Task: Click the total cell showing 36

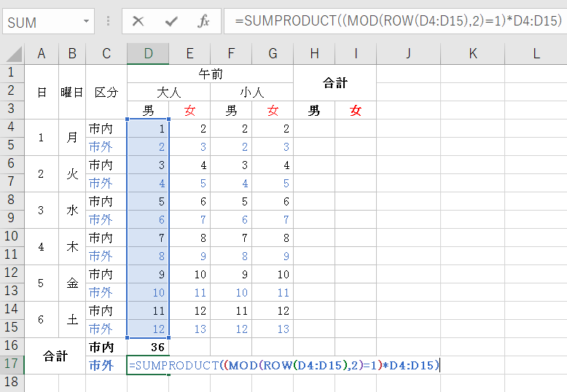Action: [x=148, y=347]
